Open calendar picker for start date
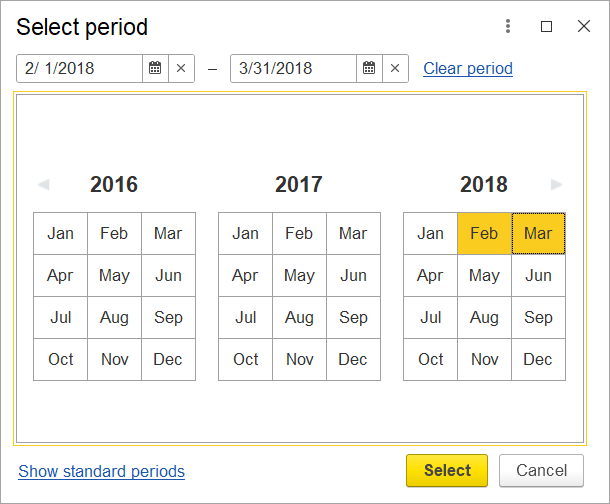Image resolution: width=610 pixels, height=504 pixels. 155,68
